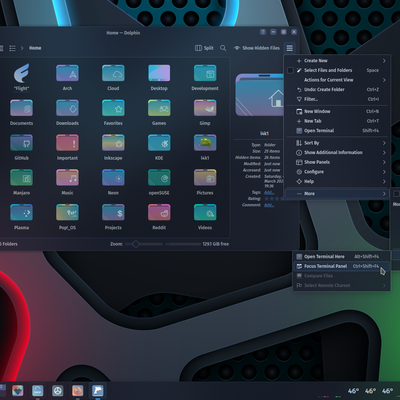Open the Reddit folder
This screenshot has width=400, height=400.
tap(159, 216)
